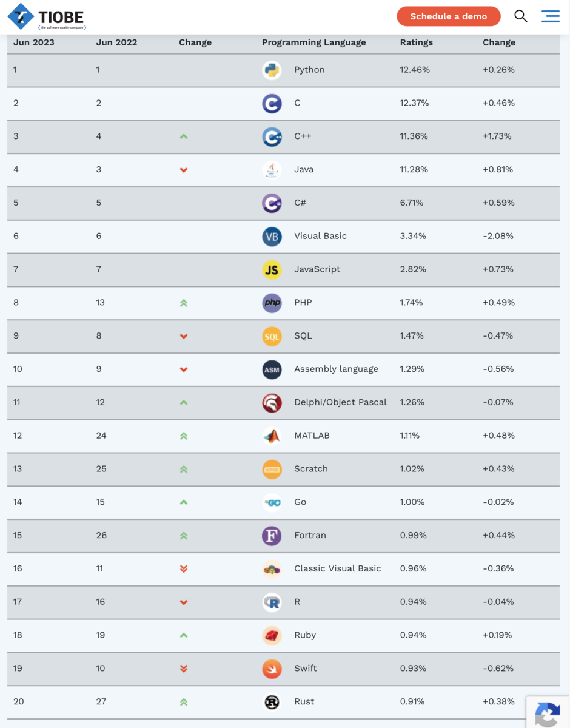This screenshot has width=570, height=728.
Task: Select the Visual Basic VB icon
Action: tap(272, 237)
